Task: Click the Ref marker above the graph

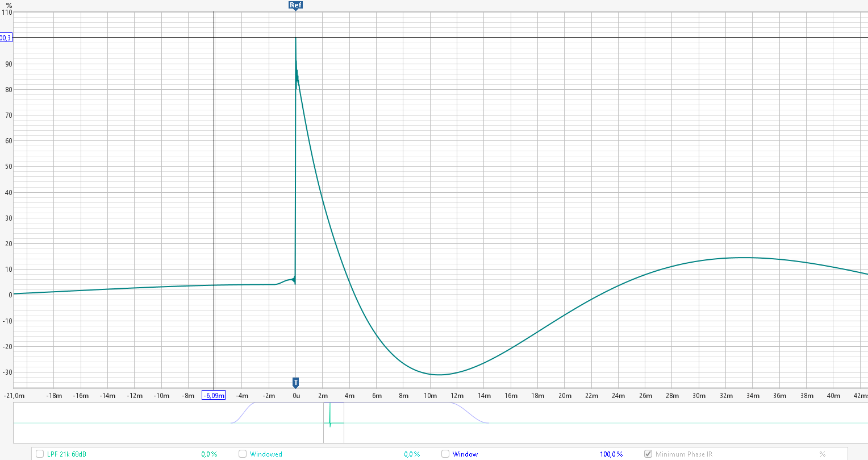Action: [295, 6]
